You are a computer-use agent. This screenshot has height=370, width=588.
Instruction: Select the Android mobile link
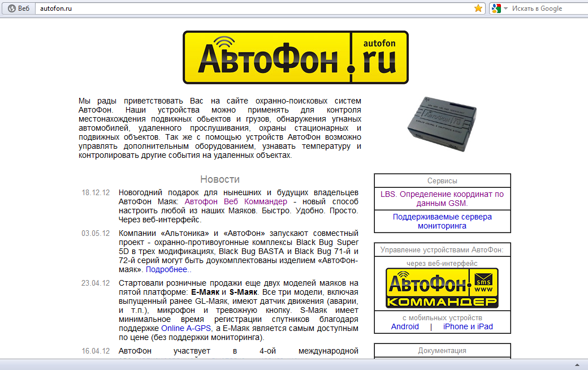[405, 326]
